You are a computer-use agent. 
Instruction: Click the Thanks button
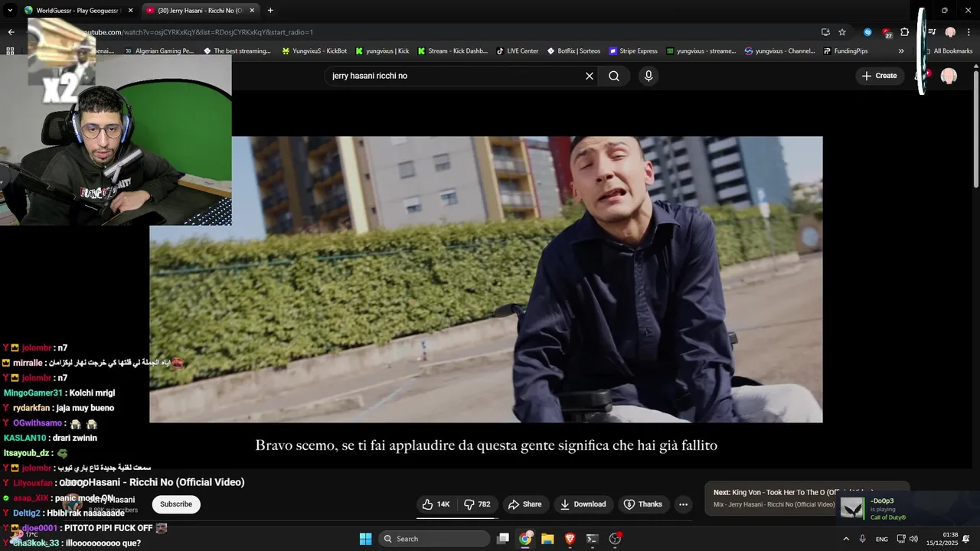(643, 504)
